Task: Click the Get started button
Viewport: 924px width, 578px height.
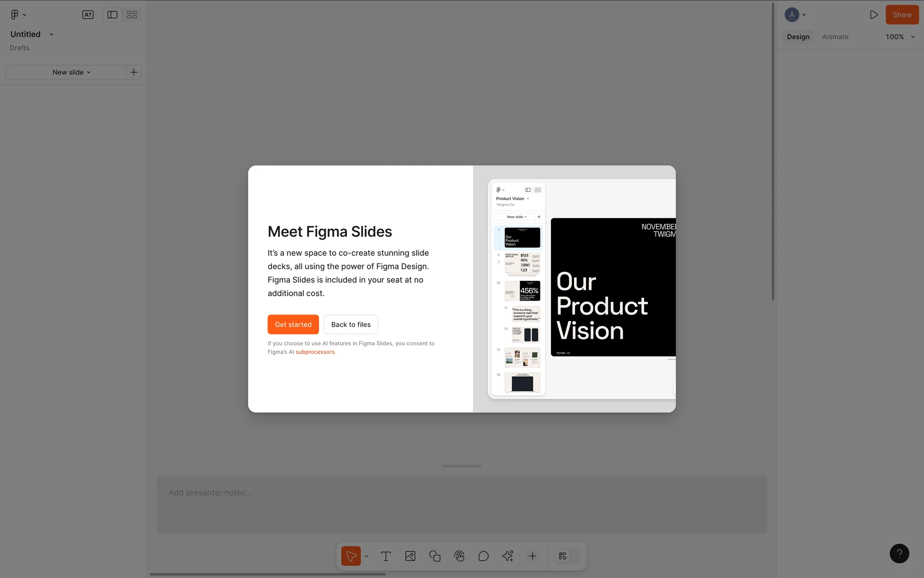Action: (x=293, y=324)
